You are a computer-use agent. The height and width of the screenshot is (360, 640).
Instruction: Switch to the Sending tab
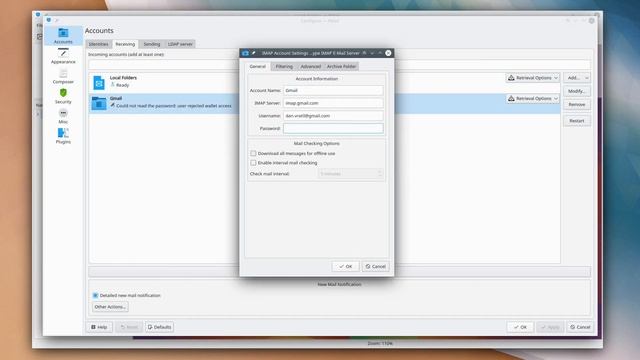pyautogui.click(x=152, y=44)
